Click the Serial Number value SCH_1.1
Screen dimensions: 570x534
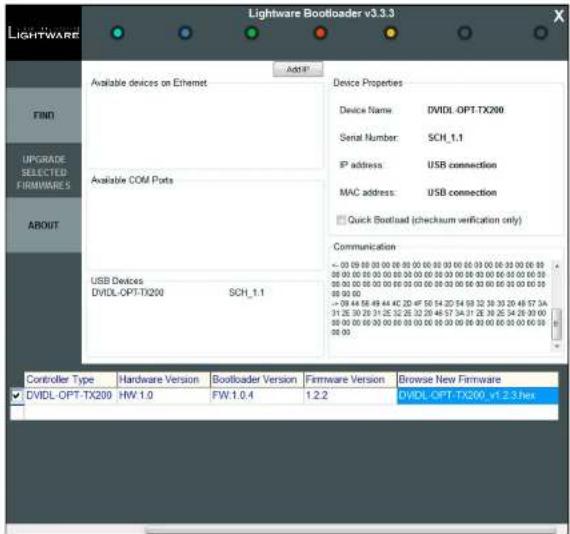(x=445, y=138)
